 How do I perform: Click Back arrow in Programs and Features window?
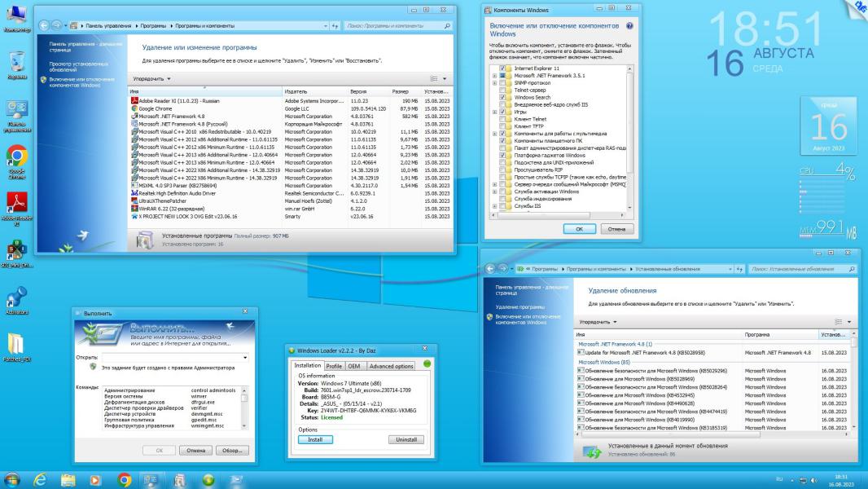click(44, 25)
